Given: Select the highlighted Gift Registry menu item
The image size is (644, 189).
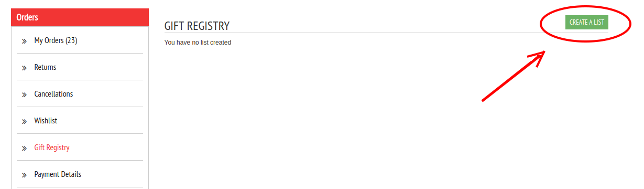Looking at the screenshot, I should 80,148.
